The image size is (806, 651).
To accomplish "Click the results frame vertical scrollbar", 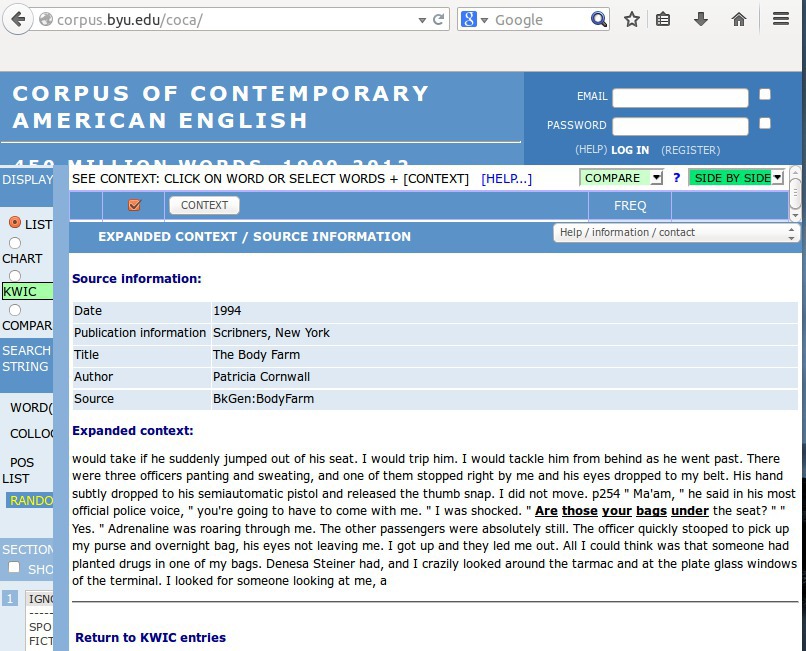I will [x=795, y=192].
